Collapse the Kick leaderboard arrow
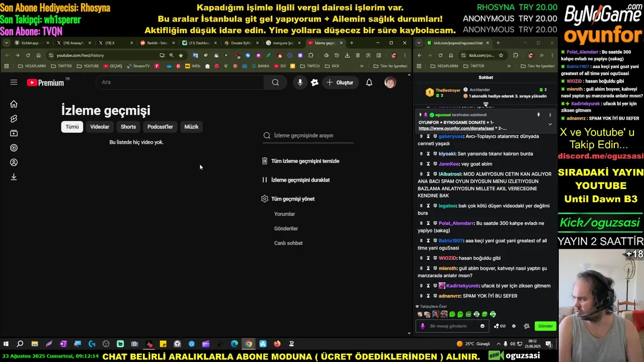 click(x=486, y=105)
